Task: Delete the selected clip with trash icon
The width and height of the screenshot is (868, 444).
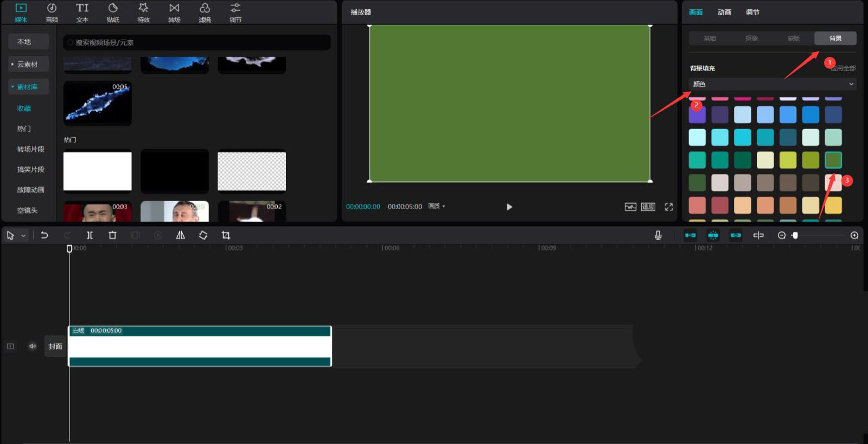Action: (x=112, y=235)
